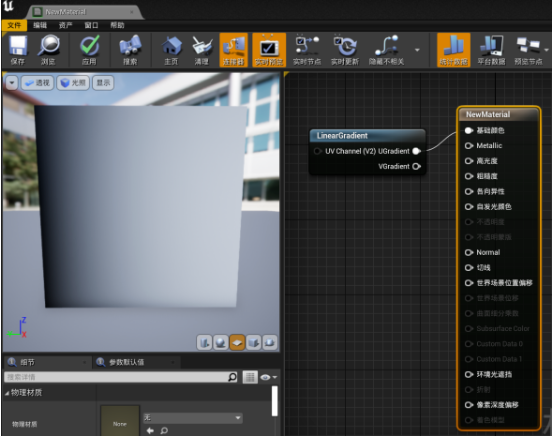Click the 光照 lighting mode button
554x436 pixels.
(73, 83)
